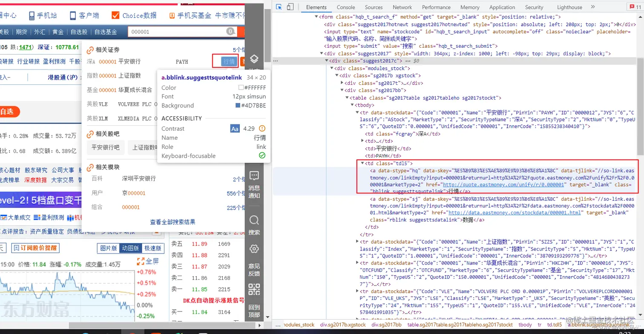Open the Lighthouse tab

point(569,7)
